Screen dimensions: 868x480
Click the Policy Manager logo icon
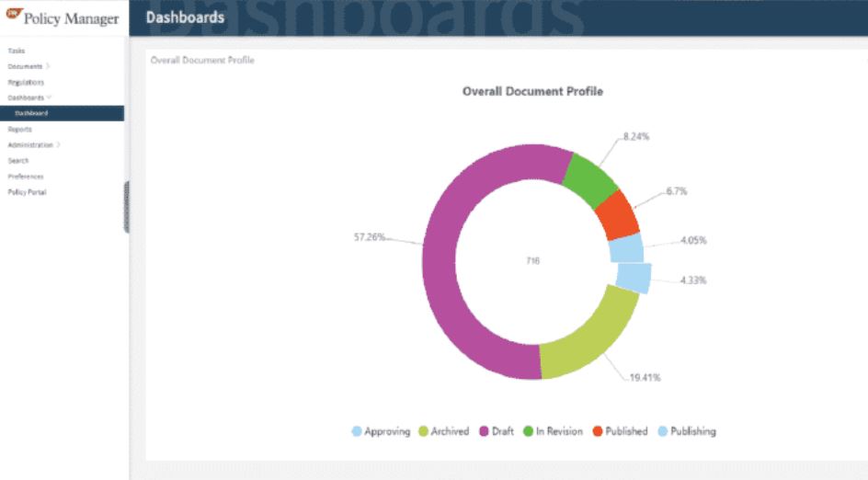click(x=15, y=13)
